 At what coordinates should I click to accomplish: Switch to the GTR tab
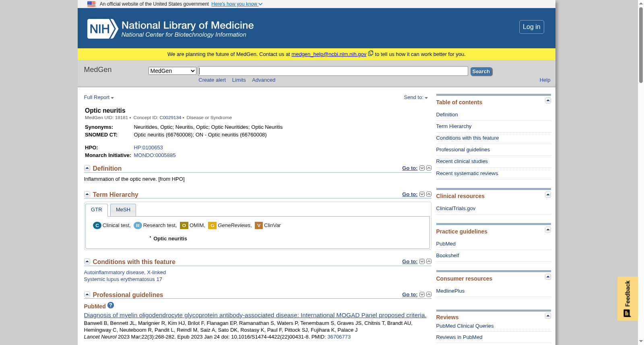coord(97,210)
